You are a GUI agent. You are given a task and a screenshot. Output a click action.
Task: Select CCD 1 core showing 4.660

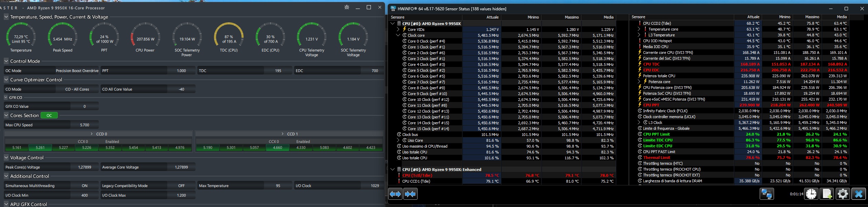click(x=277, y=148)
